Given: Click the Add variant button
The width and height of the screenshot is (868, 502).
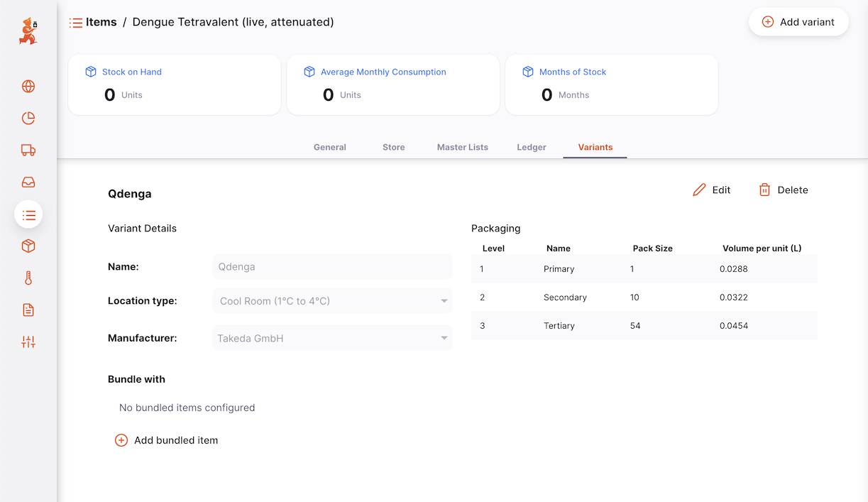Looking at the screenshot, I should [x=798, y=22].
